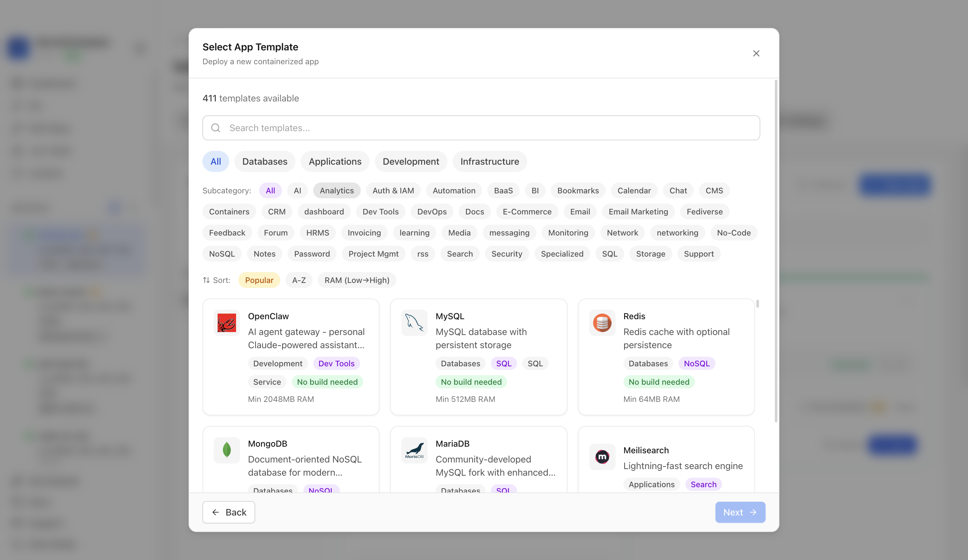Screen dimensions: 968x560
Task: Filter by the Analytics subcategory
Action: (x=337, y=190)
